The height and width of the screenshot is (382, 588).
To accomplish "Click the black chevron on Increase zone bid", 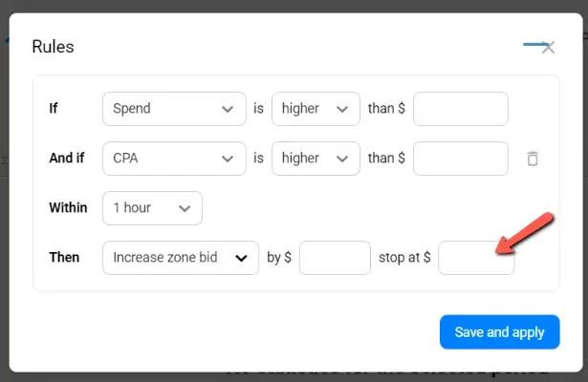I will pyautogui.click(x=241, y=258).
